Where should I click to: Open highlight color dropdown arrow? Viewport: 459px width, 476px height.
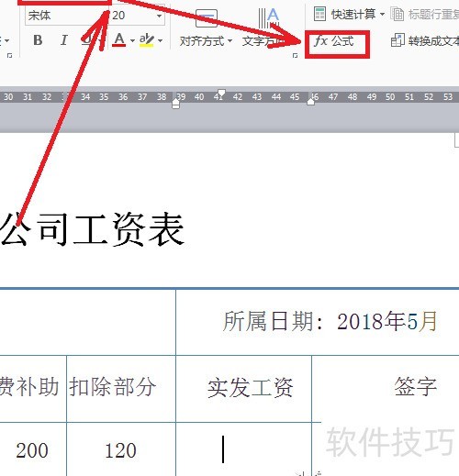click(x=160, y=40)
